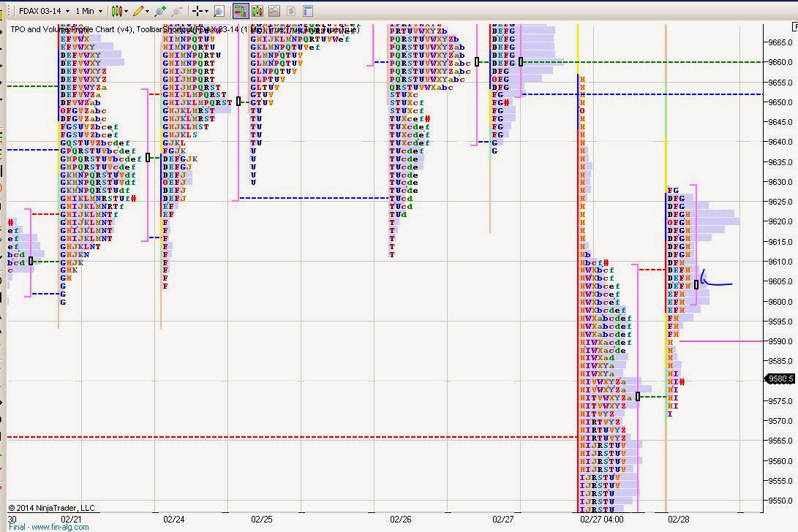Open the indicators line chart icon
This screenshot has height=532, width=798.
pyautogui.click(x=274, y=11)
